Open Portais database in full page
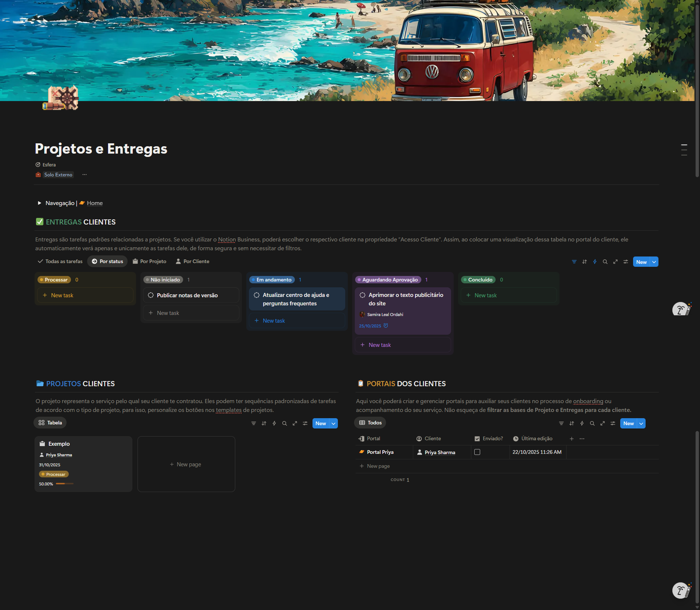Viewport: 700px width, 610px height. [602, 423]
